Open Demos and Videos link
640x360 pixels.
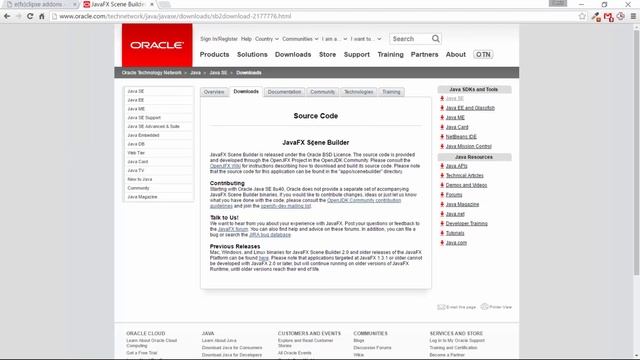[x=466, y=185]
